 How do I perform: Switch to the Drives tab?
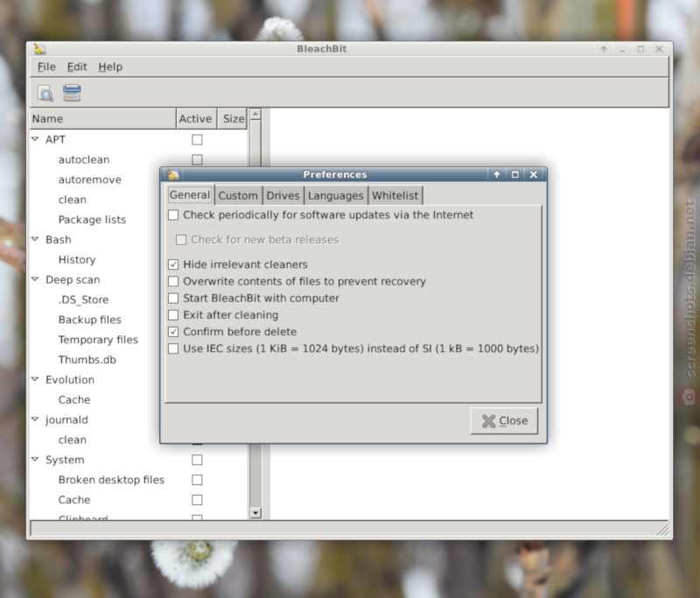pyautogui.click(x=283, y=195)
